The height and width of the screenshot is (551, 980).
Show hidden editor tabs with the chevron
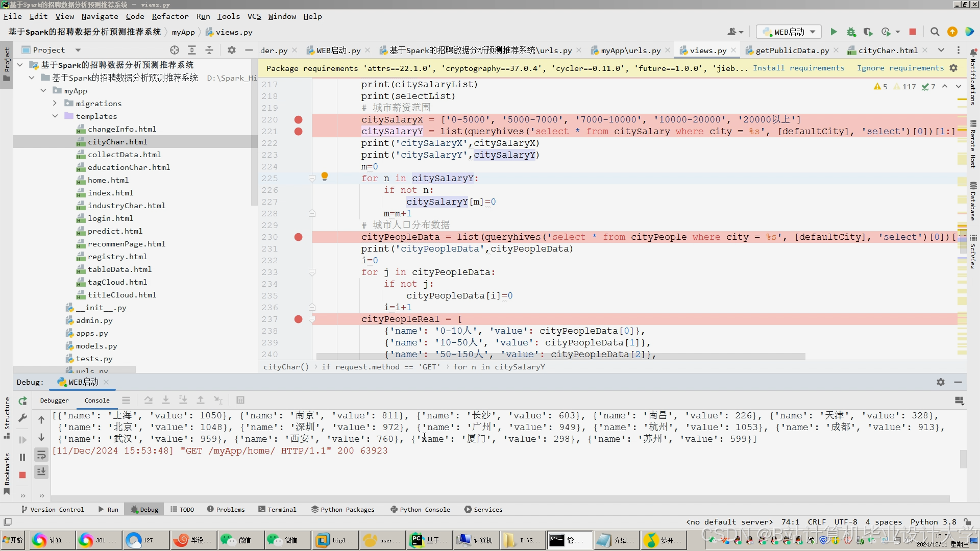[941, 50]
